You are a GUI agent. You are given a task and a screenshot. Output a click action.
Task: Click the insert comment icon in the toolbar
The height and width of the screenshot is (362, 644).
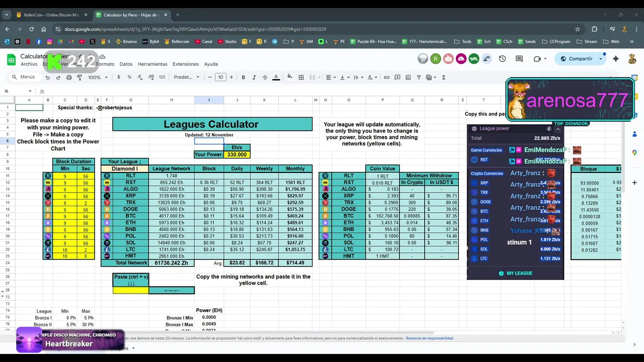(397, 77)
